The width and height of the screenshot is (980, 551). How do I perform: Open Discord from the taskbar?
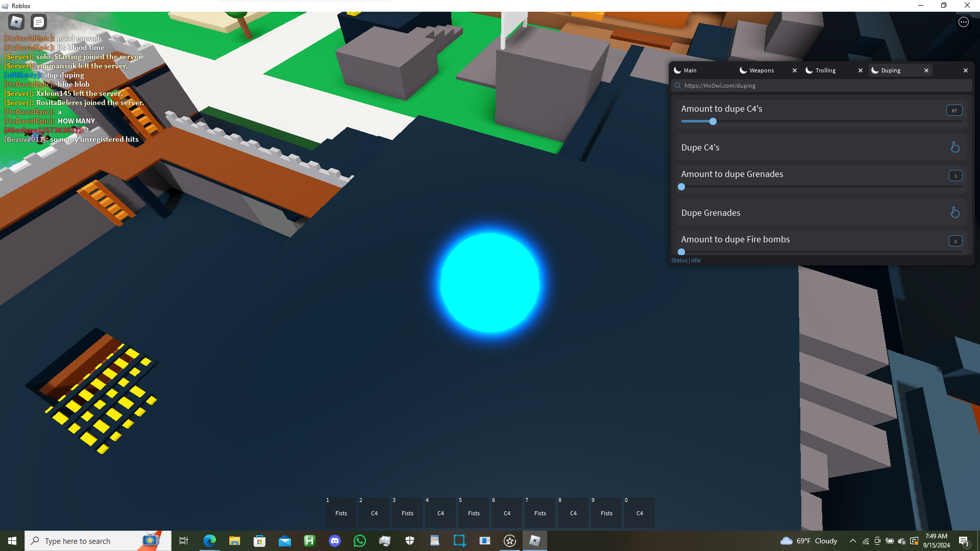coord(335,541)
